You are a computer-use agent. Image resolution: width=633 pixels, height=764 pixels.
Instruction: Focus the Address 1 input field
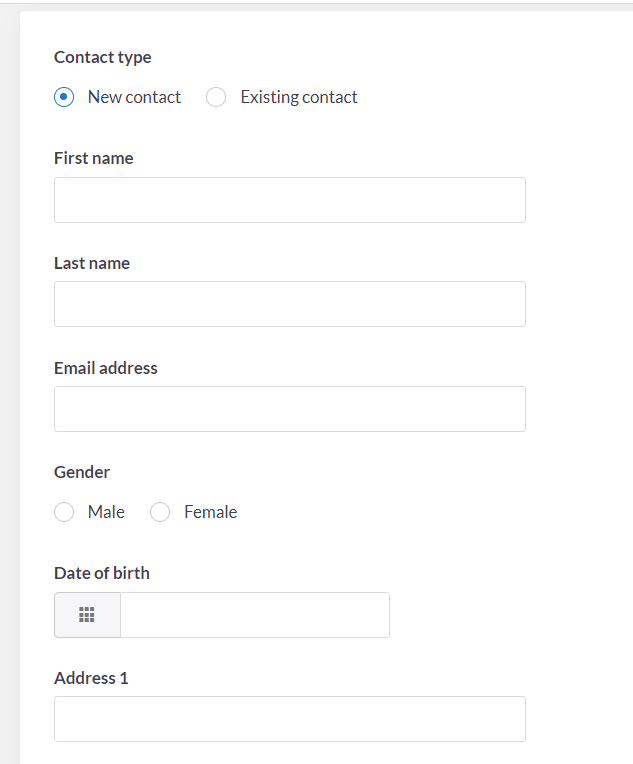coord(290,719)
